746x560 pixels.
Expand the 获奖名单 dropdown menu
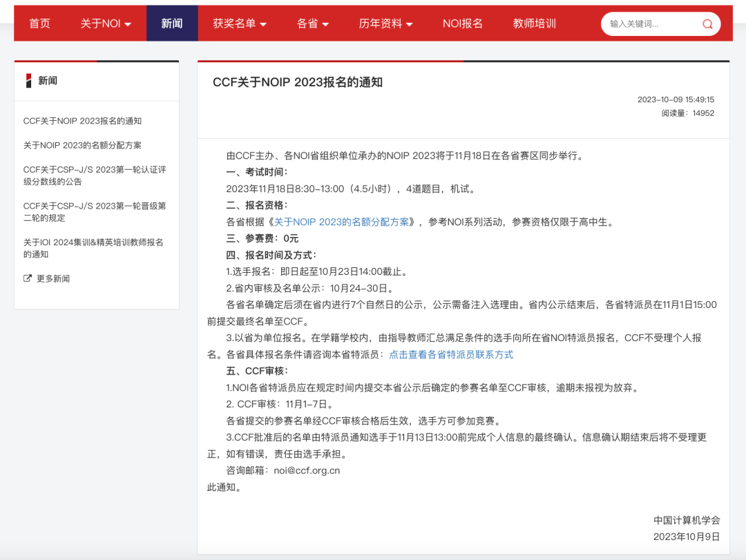tap(238, 23)
